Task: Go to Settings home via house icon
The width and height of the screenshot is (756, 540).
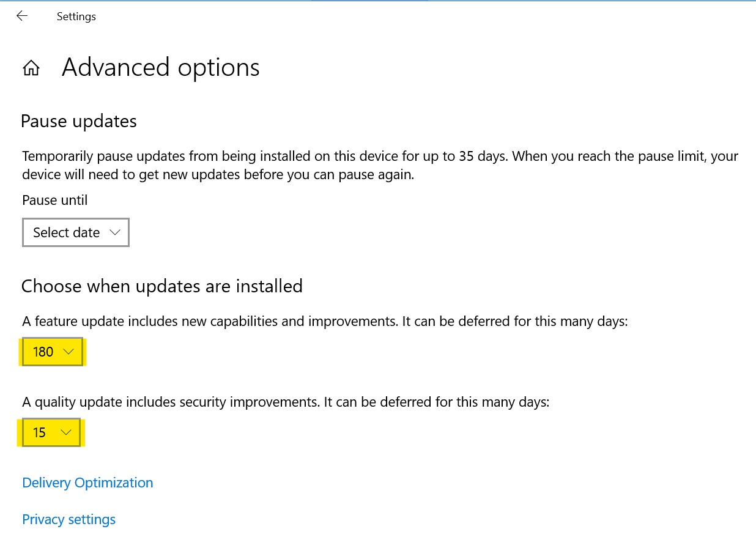Action: point(31,68)
